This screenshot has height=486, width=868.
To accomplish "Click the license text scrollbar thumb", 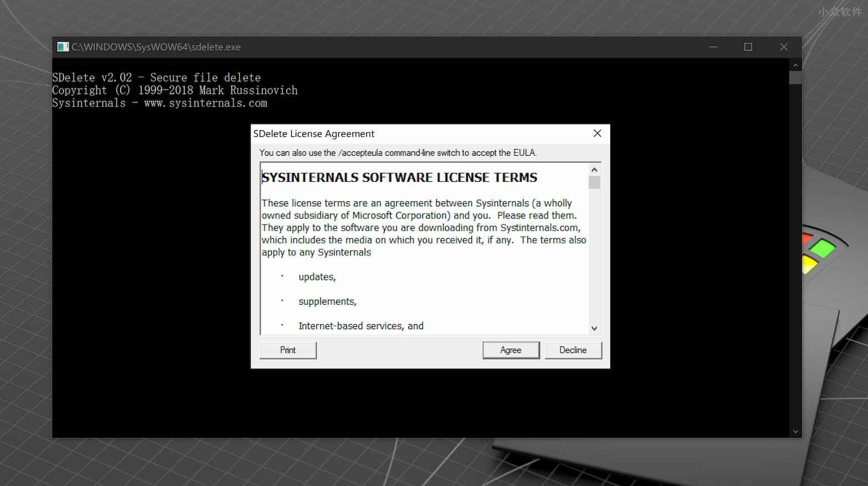I will click(x=594, y=182).
